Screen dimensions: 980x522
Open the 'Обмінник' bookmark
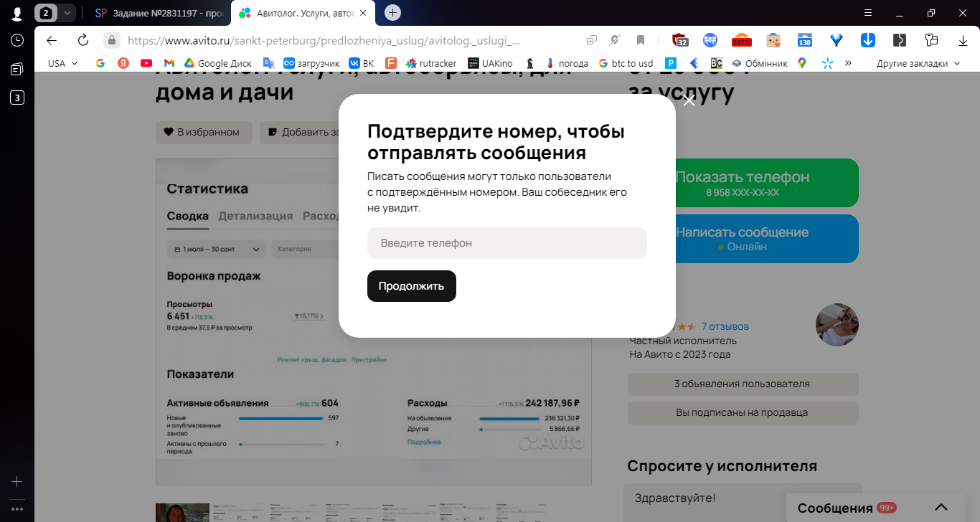(760, 63)
